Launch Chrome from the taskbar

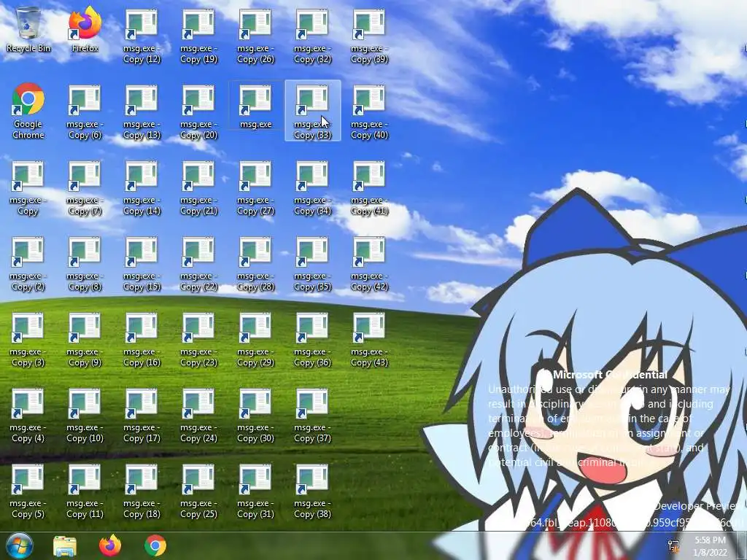click(155, 545)
